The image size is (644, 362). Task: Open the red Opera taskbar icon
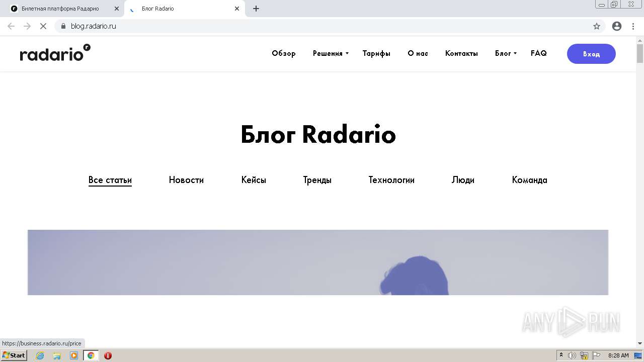[x=108, y=355]
